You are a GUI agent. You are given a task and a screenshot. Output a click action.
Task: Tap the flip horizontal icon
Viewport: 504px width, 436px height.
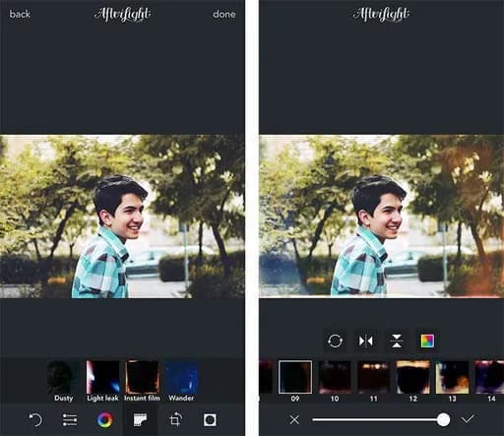365,341
